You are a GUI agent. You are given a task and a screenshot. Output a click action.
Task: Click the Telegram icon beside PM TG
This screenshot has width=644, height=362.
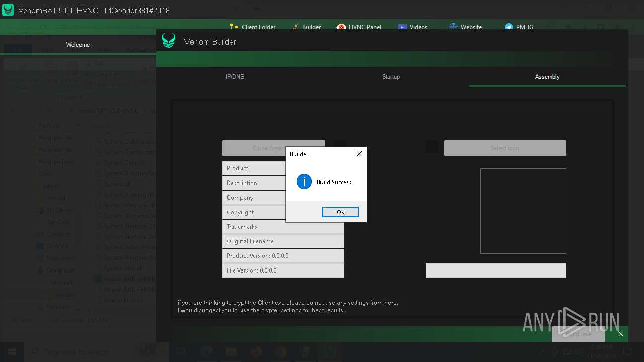coord(509,27)
